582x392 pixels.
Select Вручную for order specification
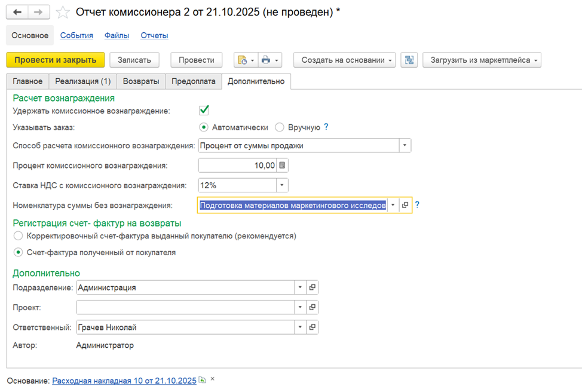click(x=280, y=127)
